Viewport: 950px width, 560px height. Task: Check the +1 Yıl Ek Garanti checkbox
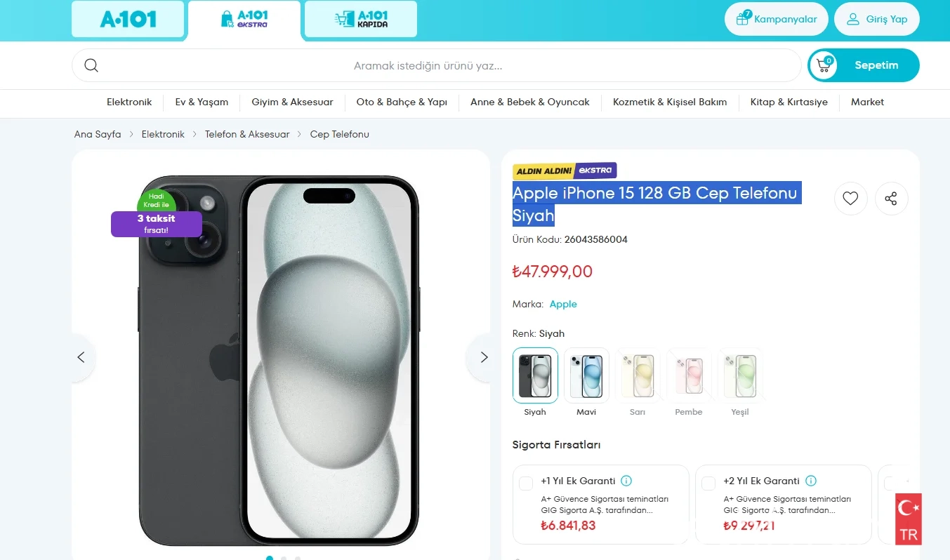coord(526,484)
